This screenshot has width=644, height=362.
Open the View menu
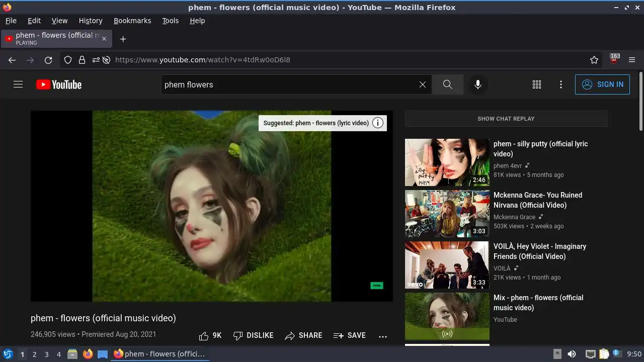(59, 21)
